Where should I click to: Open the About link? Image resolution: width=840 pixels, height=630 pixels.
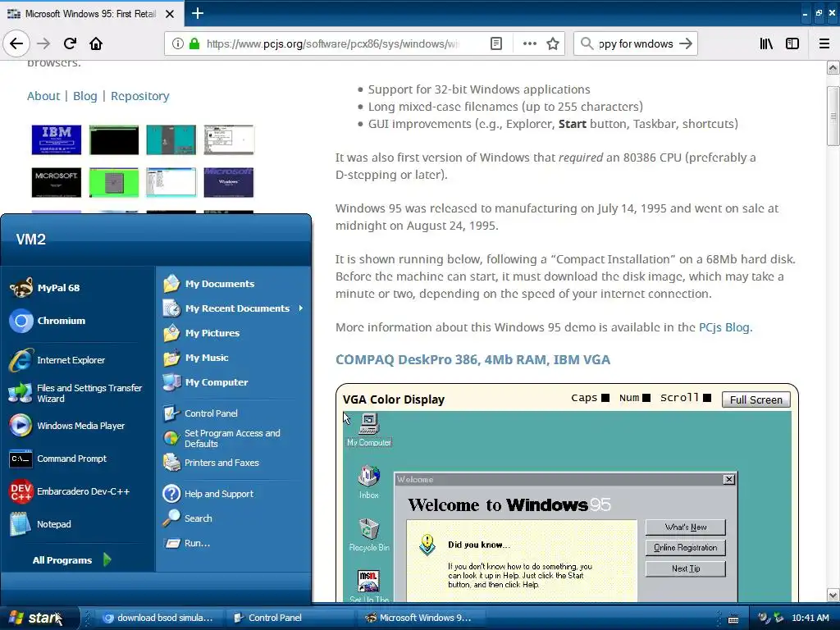point(43,96)
